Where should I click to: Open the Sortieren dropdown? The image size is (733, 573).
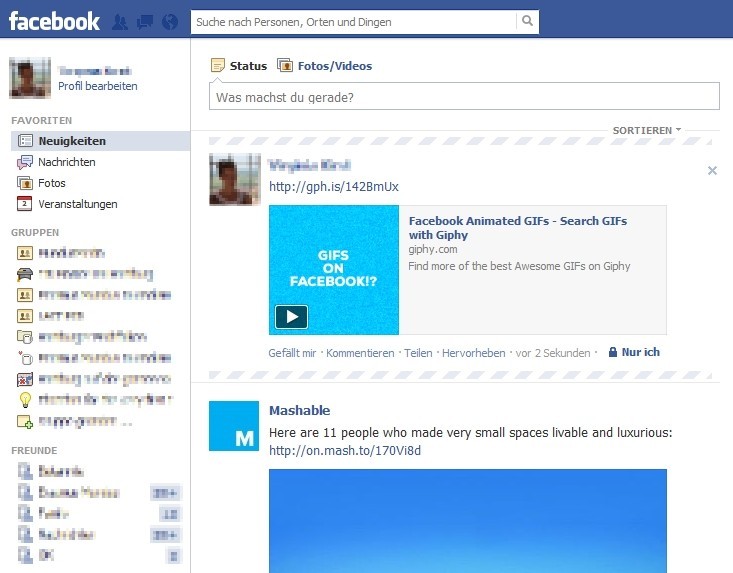647,130
